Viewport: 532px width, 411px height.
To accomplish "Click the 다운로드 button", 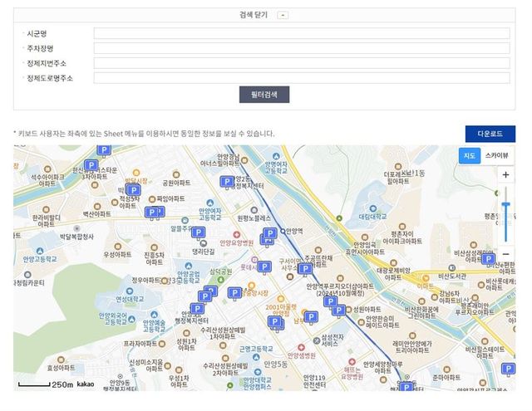I will pyautogui.click(x=490, y=134).
